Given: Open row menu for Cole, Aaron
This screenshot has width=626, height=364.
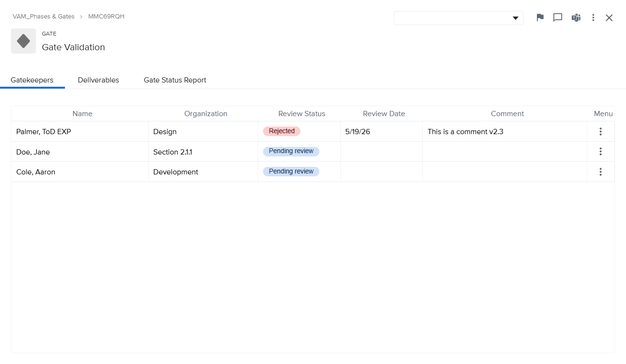Looking at the screenshot, I should click(x=600, y=172).
